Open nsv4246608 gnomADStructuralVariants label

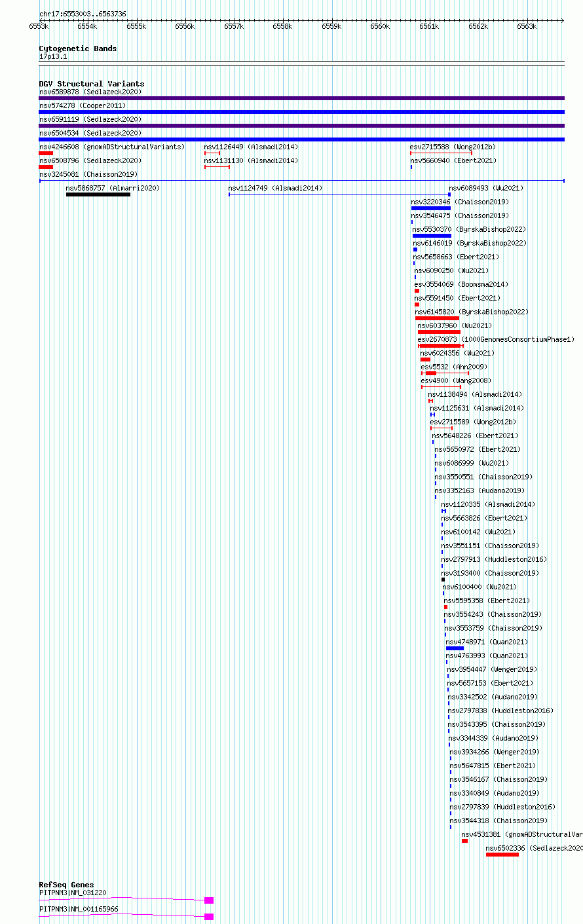click(112, 147)
